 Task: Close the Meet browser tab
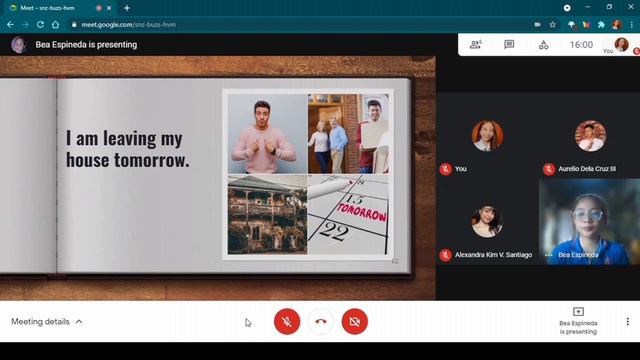coord(109,8)
